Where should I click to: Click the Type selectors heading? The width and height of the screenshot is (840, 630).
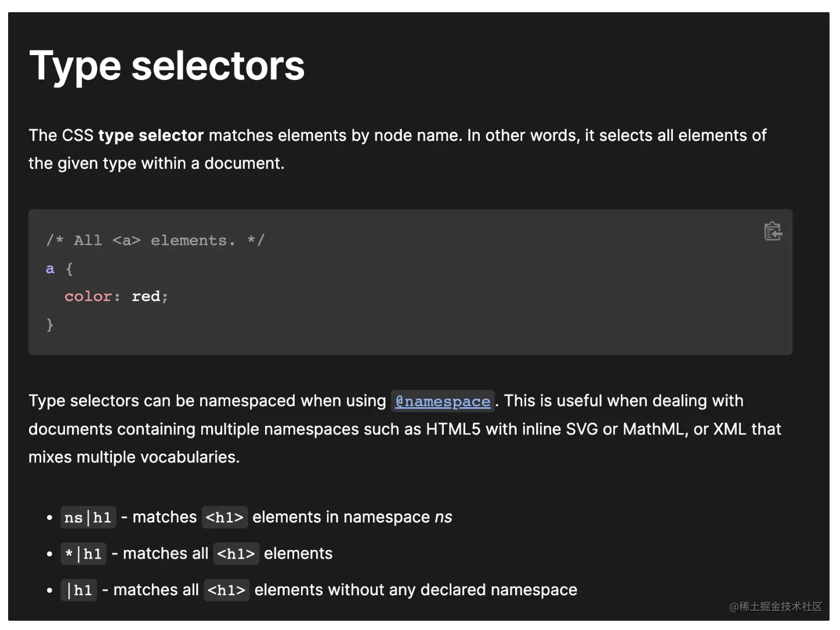click(167, 66)
